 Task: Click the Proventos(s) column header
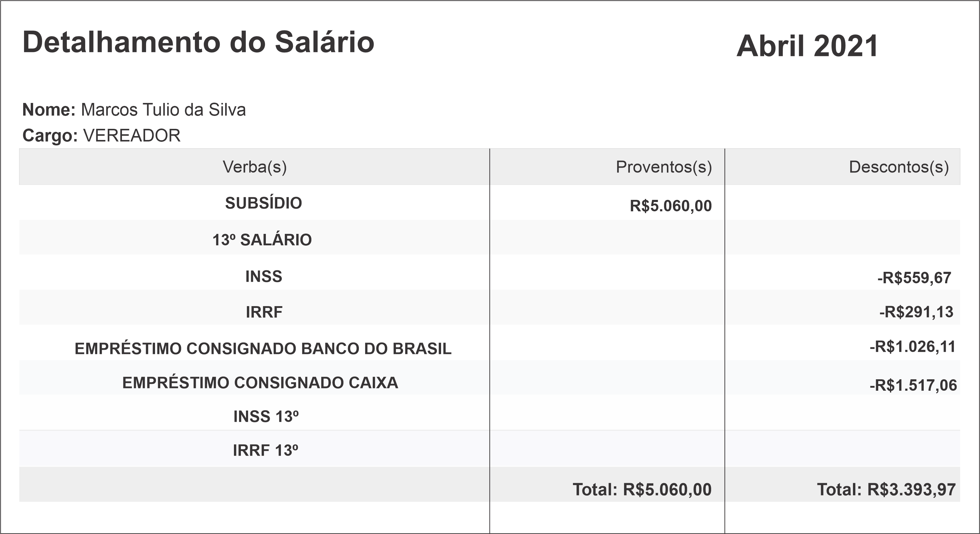tap(664, 167)
